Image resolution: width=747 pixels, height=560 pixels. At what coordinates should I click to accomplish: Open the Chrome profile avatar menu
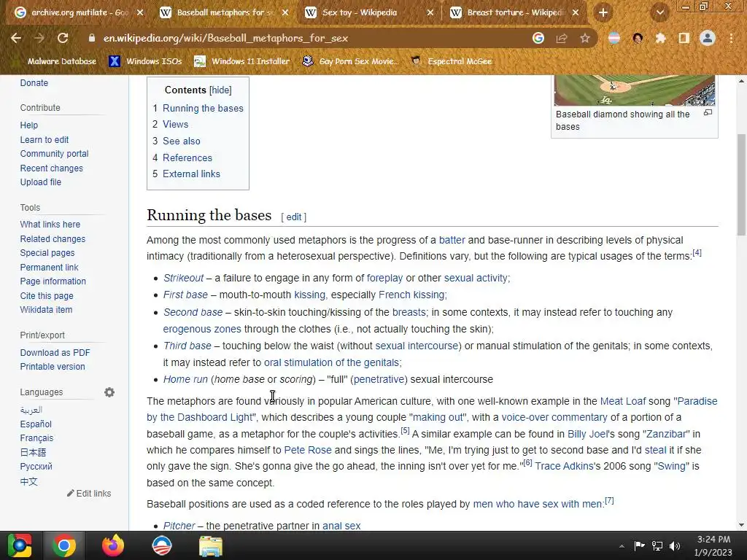pyautogui.click(x=708, y=38)
